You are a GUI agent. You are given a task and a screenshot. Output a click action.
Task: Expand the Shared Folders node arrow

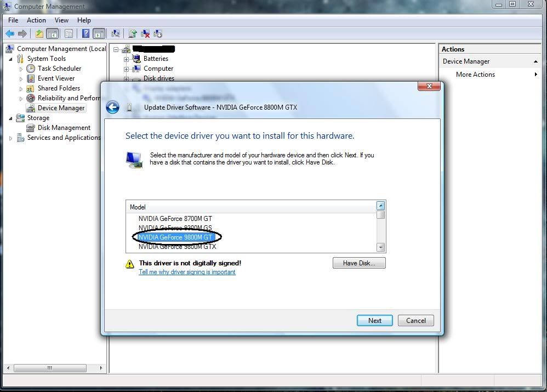coord(21,89)
